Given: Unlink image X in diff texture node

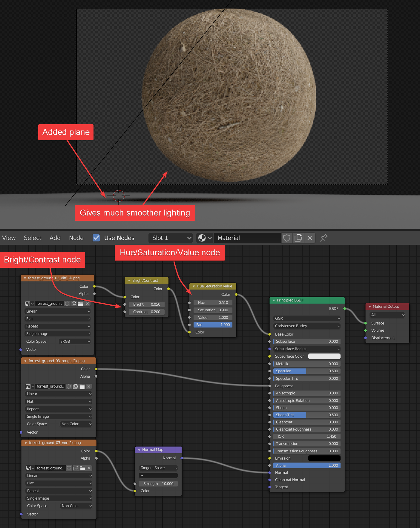Looking at the screenshot, I should click(x=87, y=304).
